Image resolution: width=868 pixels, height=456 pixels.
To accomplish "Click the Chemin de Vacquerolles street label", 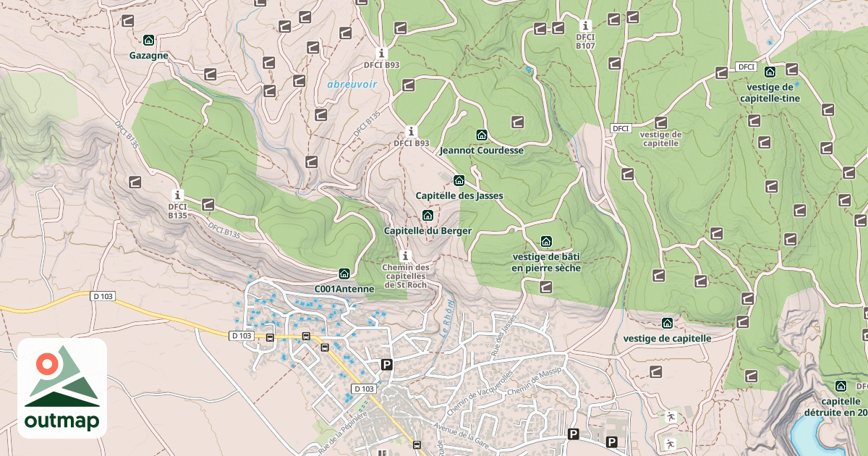I will (x=480, y=392).
